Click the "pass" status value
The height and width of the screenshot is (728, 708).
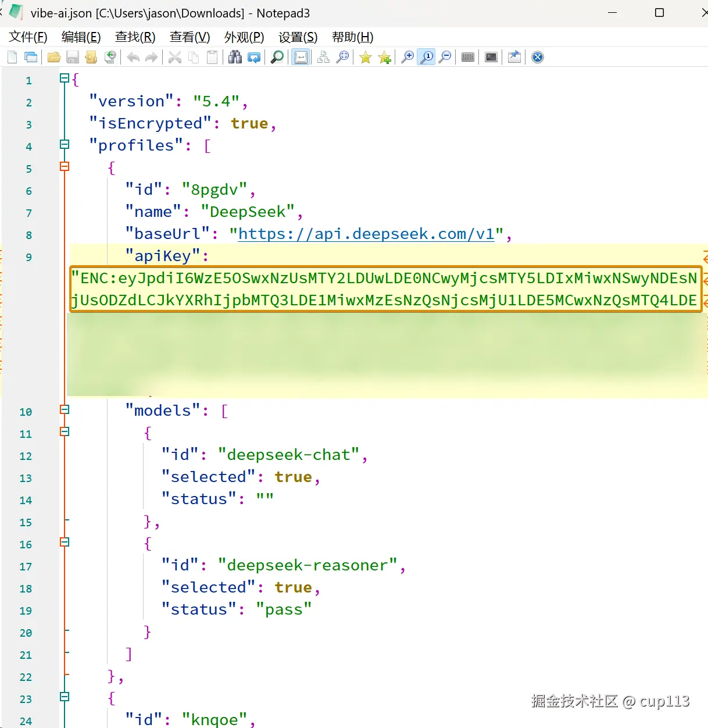click(x=284, y=609)
